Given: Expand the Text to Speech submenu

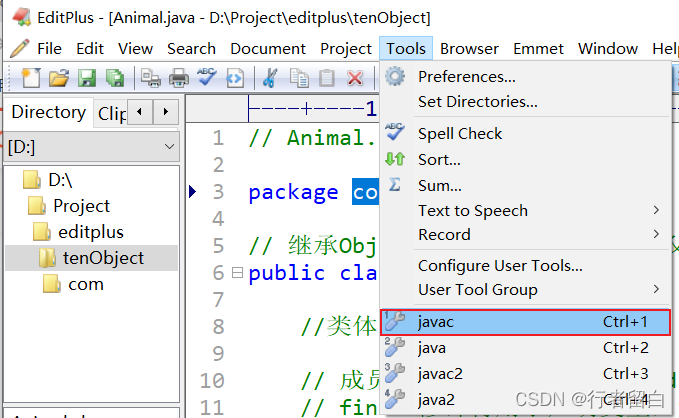Looking at the screenshot, I should [526, 211].
